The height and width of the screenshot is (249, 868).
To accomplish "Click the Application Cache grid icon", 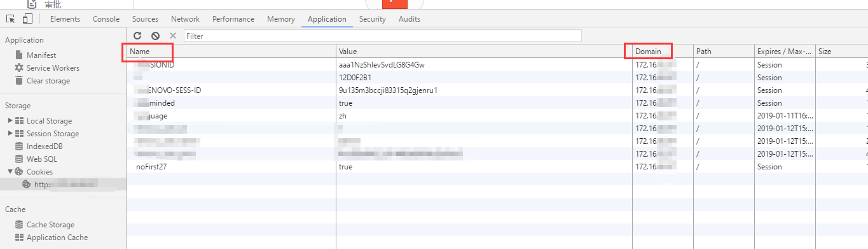I will click(19, 238).
